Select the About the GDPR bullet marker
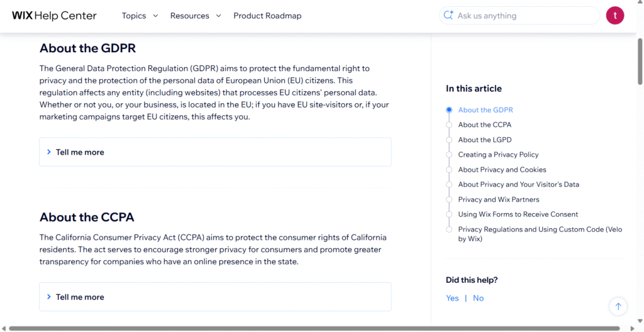Image resolution: width=644 pixels, height=332 pixels. [x=449, y=110]
